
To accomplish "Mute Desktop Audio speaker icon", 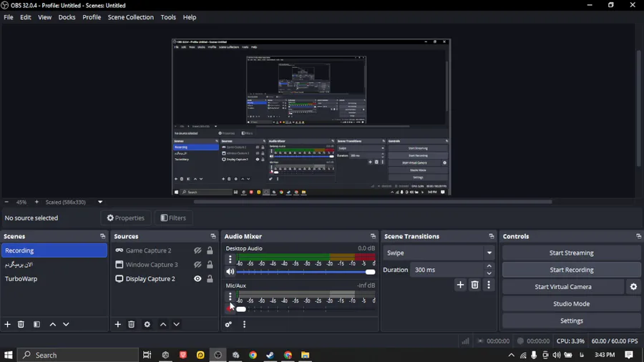I will 230,272.
